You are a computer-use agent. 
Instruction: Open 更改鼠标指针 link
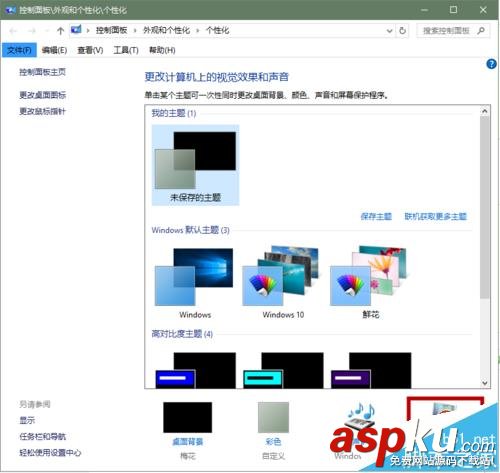tap(42, 111)
